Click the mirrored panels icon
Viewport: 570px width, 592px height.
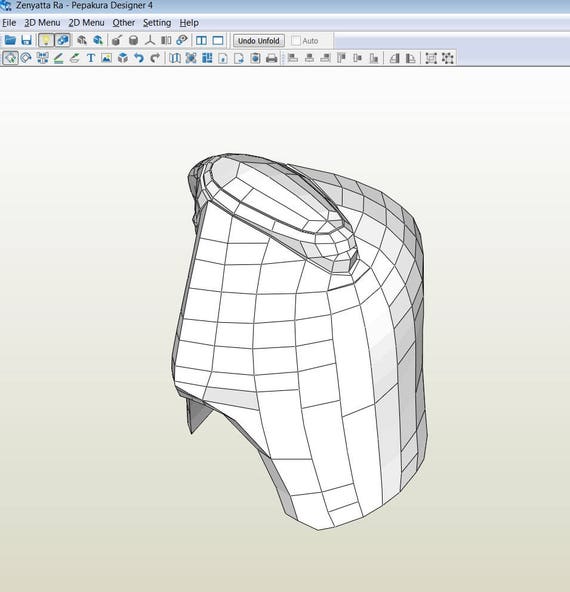click(x=166, y=40)
